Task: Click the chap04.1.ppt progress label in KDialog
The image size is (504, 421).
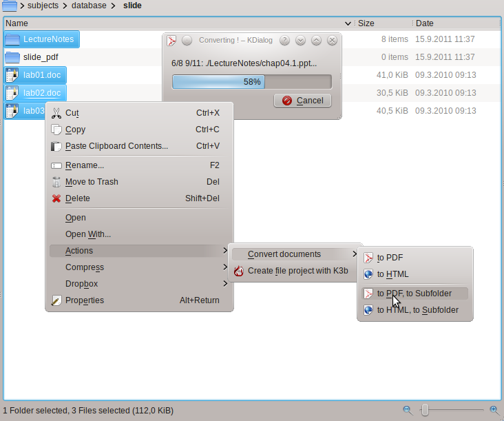Action: [x=244, y=63]
